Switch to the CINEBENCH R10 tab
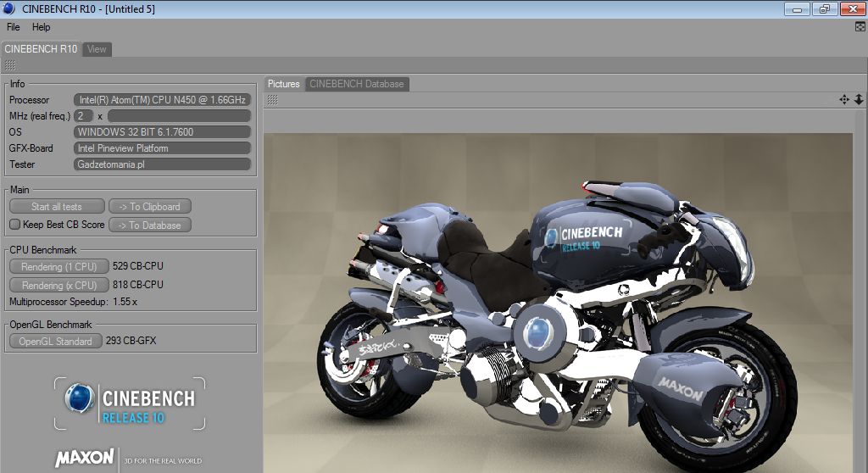Screen dimensions: 868x473 pos(41,49)
